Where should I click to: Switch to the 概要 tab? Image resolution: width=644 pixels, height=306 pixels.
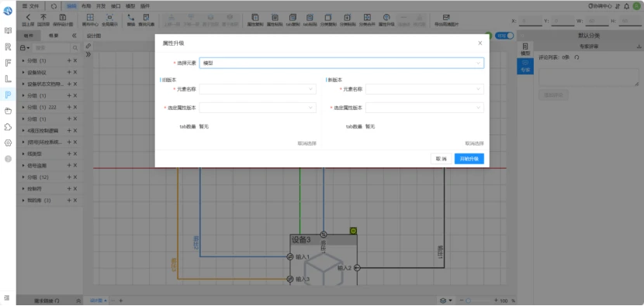54,36
